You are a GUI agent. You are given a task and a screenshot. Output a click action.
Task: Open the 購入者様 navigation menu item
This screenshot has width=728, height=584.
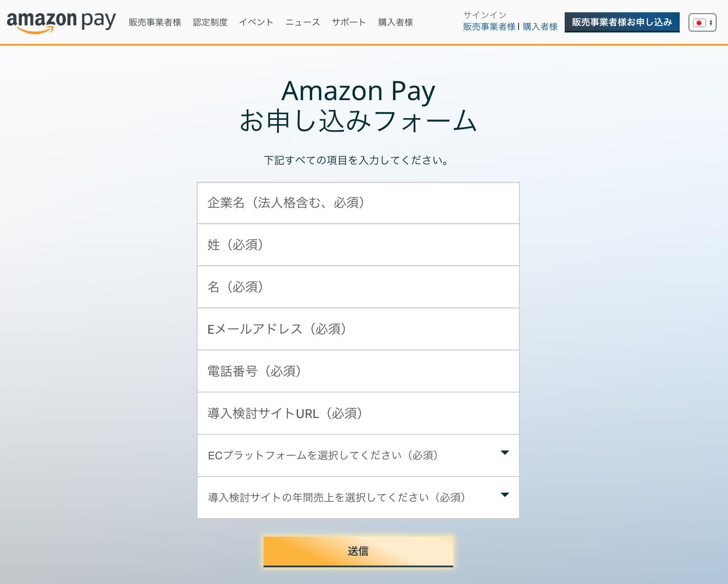(x=396, y=22)
